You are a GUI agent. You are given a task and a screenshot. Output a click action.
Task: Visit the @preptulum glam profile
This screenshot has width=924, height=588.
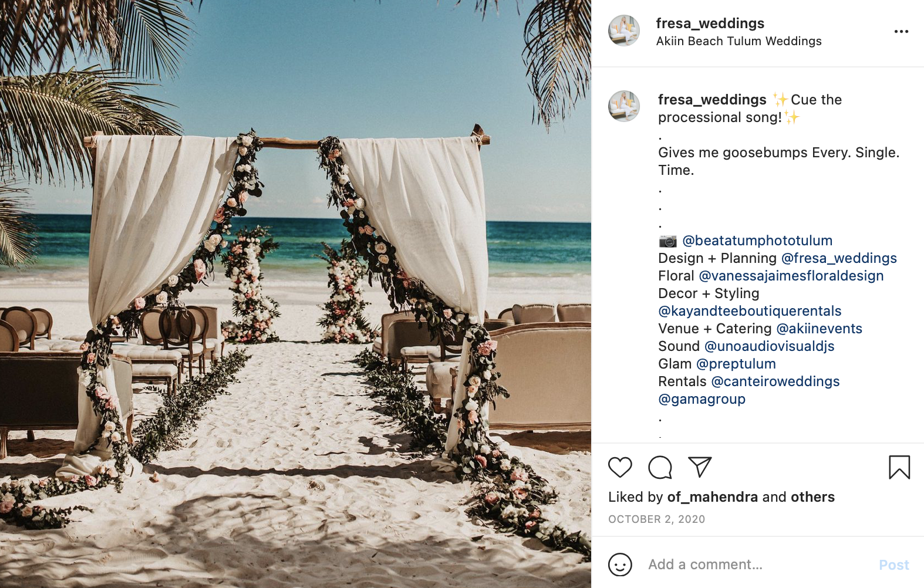click(x=736, y=364)
